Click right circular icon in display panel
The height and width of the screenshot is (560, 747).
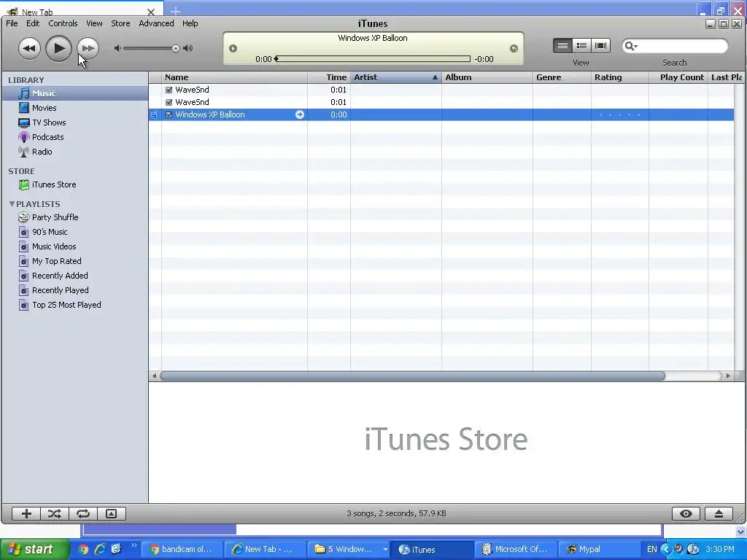pyautogui.click(x=514, y=48)
